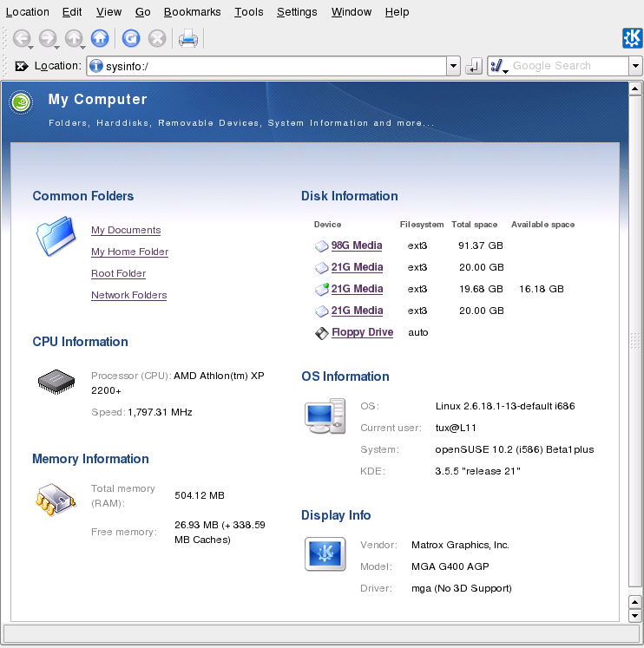Screen dimensions: 644x648
Task: Click the display monitor icon under Display Info
Action: (x=325, y=553)
